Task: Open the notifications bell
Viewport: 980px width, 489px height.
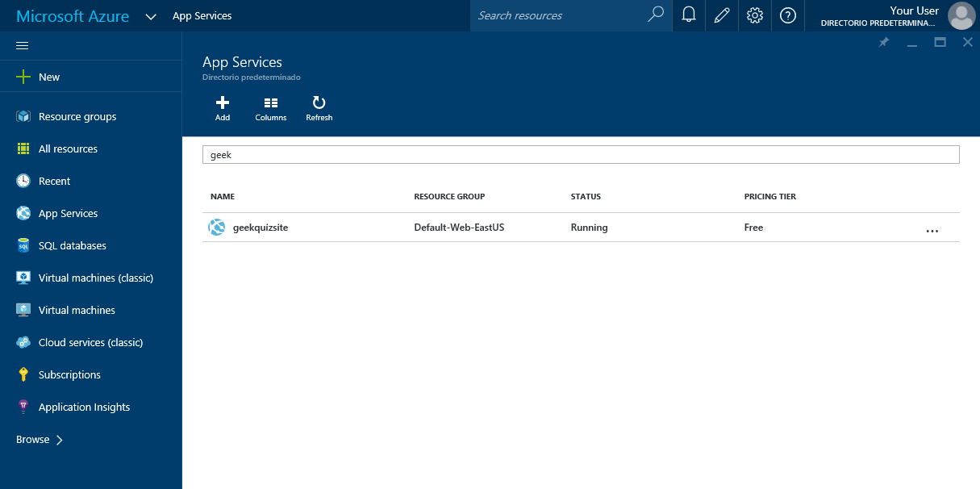Action: point(688,15)
